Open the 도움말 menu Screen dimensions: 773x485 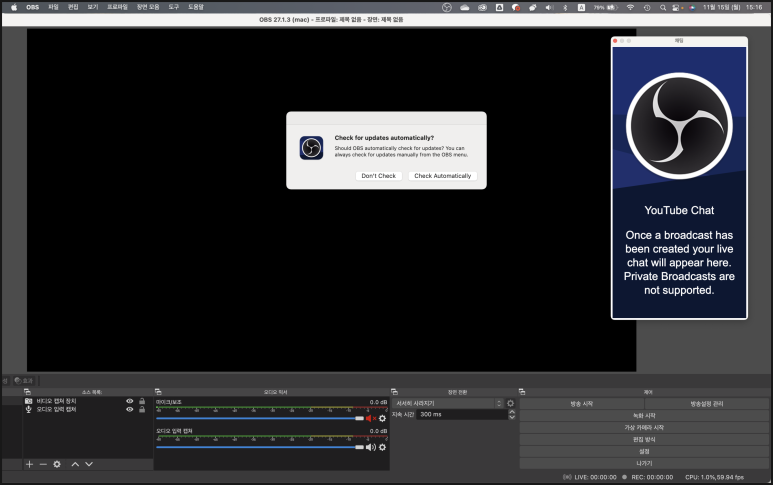(196, 7)
